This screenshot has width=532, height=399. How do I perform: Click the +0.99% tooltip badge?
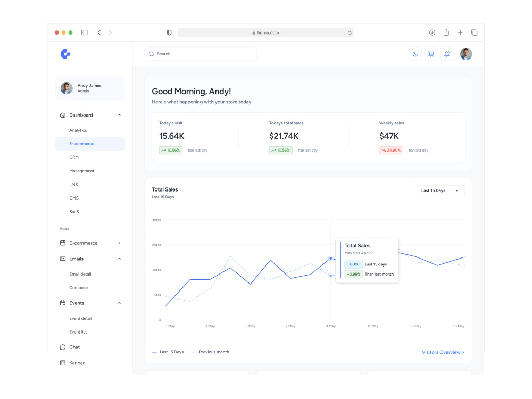coord(354,274)
